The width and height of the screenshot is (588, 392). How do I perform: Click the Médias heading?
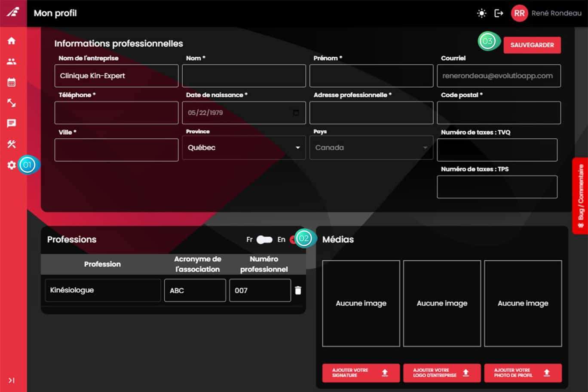(x=338, y=239)
